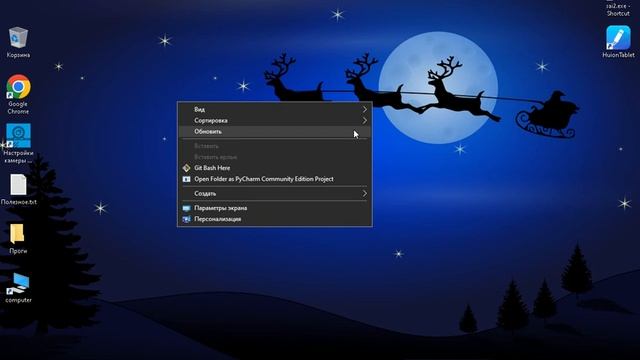This screenshot has width=640, height=360.
Task: Click the HuionTablet label text
Action: pos(618,55)
